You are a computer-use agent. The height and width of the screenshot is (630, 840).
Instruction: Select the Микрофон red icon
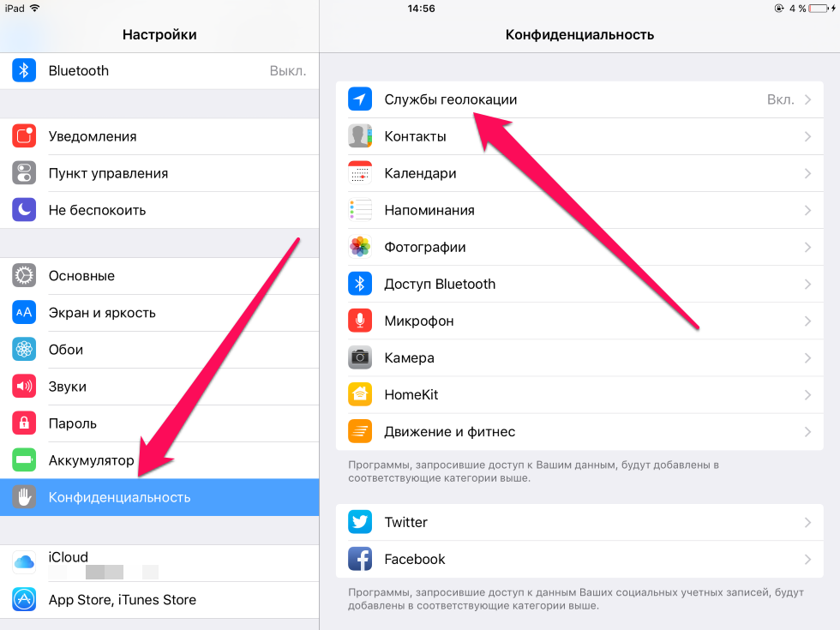359,321
